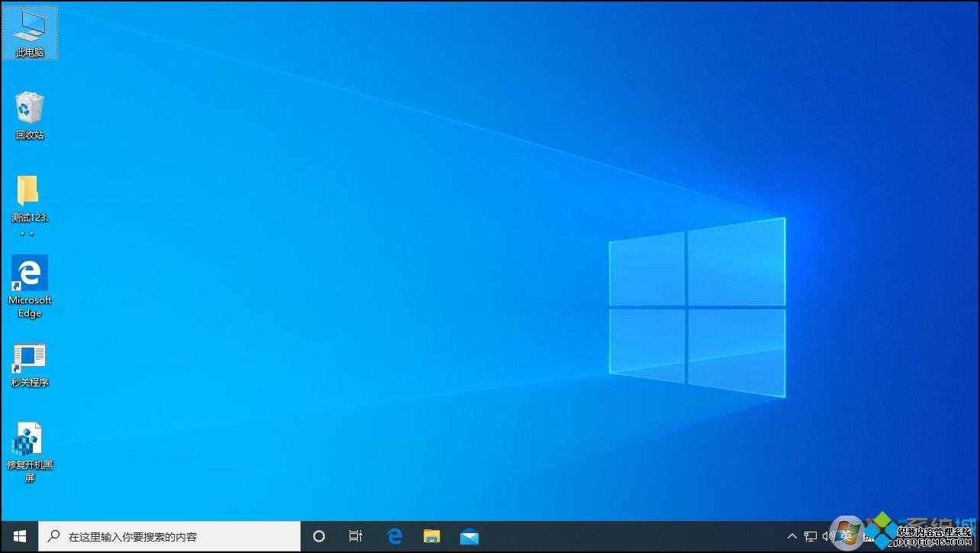
Task: Show hidden system tray icons
Action: (792, 537)
